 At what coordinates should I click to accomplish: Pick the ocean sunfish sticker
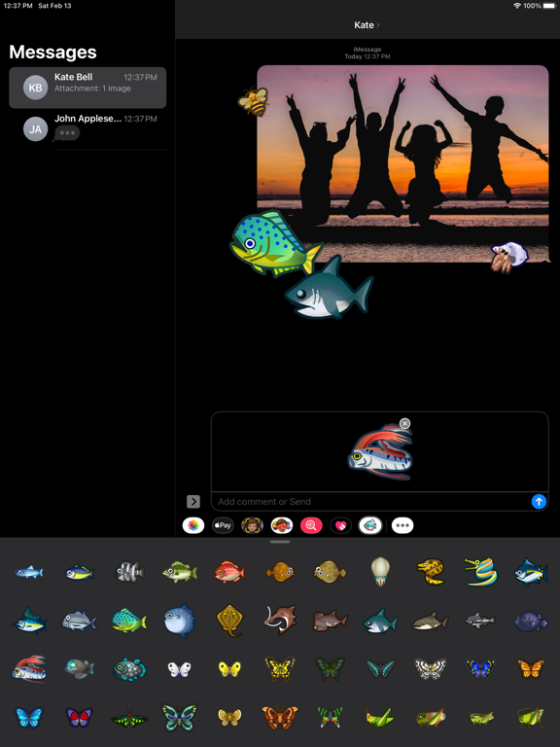coord(179,621)
